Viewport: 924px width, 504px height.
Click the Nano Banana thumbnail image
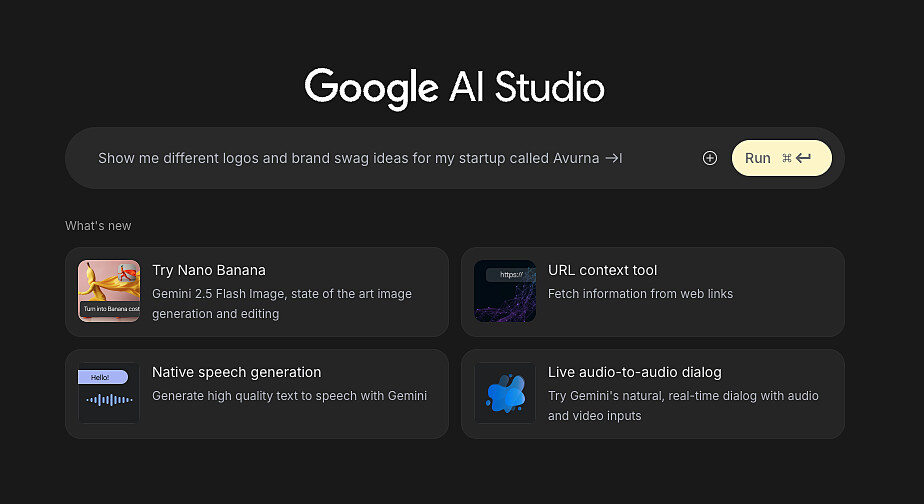pyautogui.click(x=109, y=291)
